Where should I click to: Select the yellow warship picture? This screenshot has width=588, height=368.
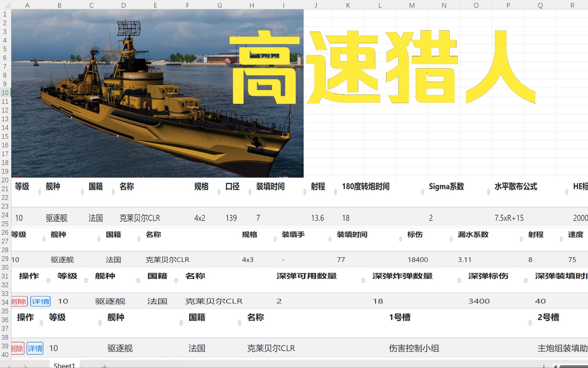[x=157, y=93]
